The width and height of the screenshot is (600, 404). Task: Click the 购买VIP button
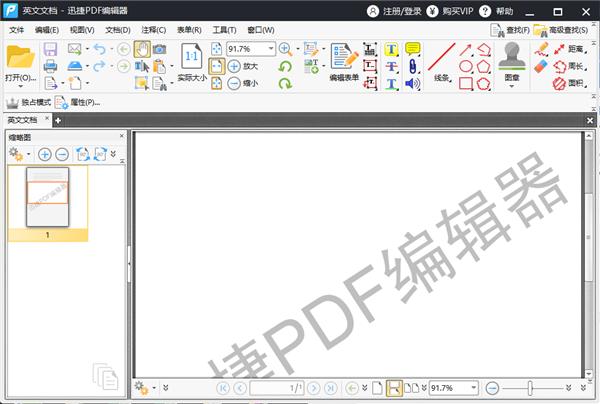(x=450, y=11)
